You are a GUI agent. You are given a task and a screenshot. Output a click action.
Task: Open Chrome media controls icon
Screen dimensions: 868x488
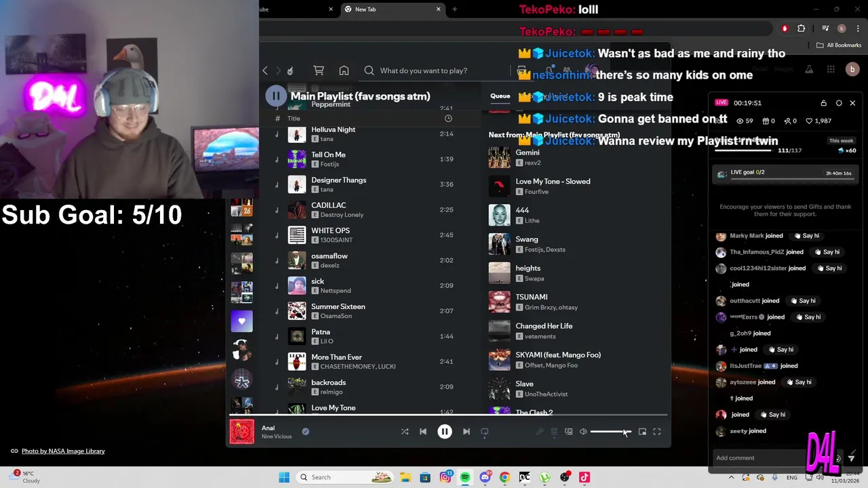[x=825, y=28]
